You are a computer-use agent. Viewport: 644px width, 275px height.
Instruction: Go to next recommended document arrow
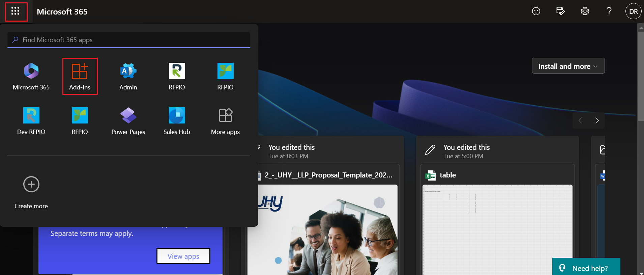coord(597,120)
